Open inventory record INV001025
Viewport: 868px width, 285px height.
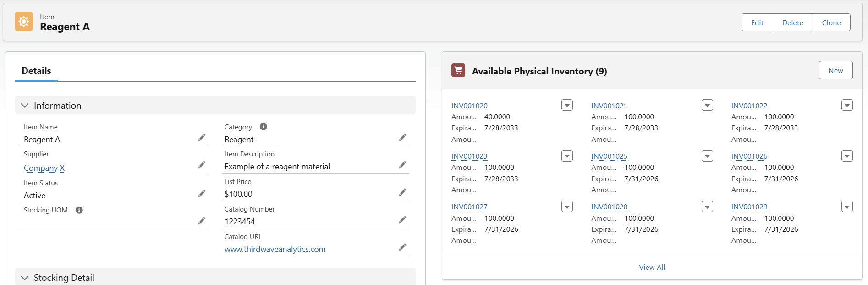609,156
